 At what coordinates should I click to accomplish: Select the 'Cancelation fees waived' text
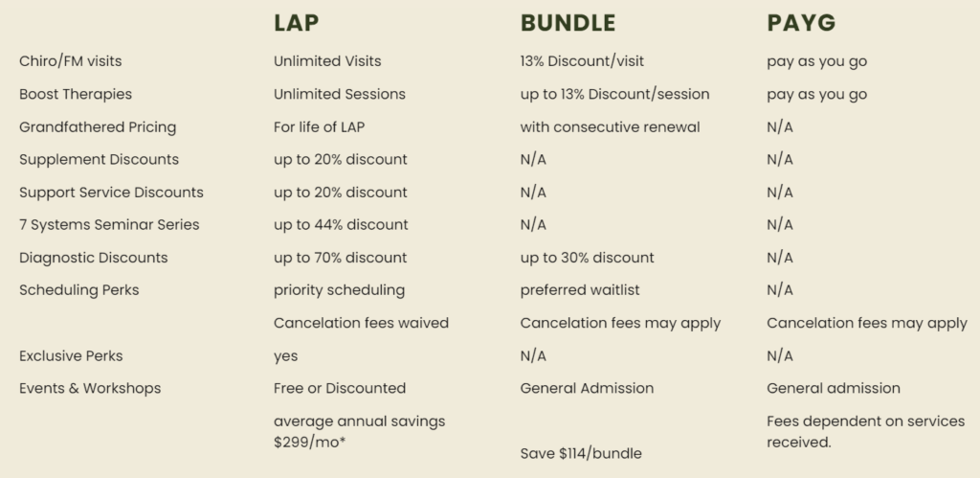click(361, 323)
